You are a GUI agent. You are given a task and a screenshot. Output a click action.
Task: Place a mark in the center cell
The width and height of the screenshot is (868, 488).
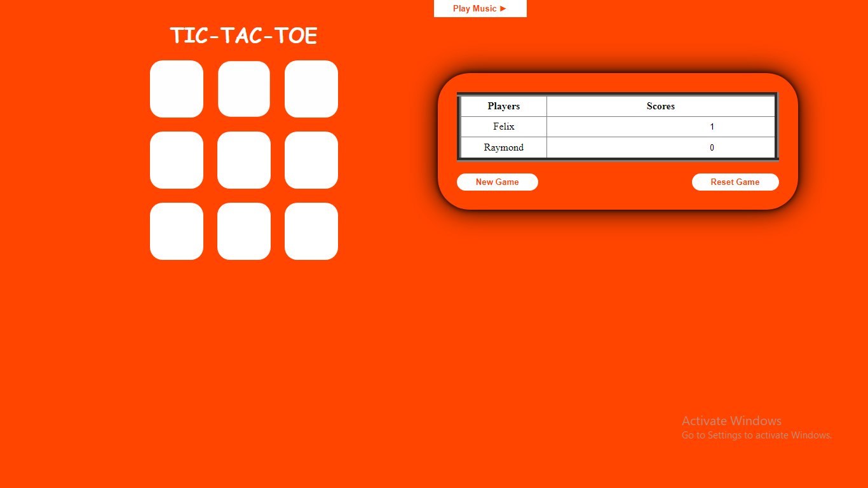(244, 160)
